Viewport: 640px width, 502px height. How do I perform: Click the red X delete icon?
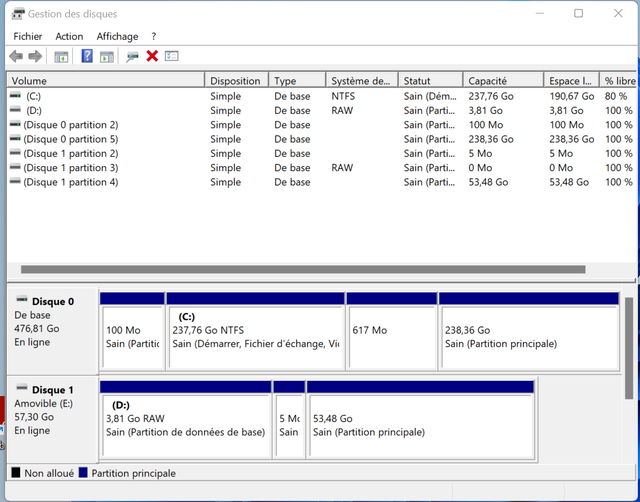tap(152, 56)
